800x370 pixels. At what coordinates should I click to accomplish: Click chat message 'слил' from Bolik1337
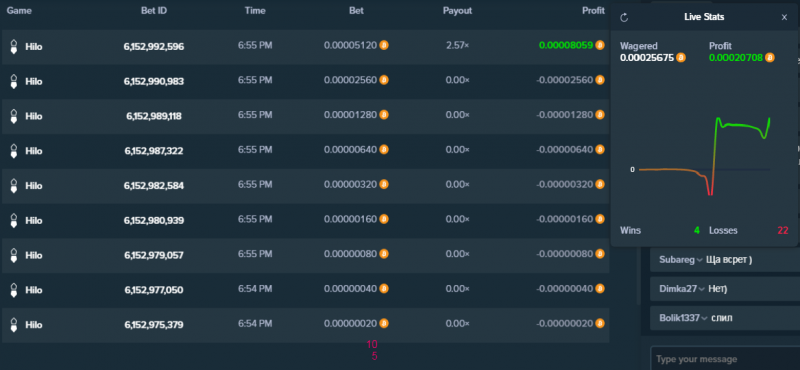[x=721, y=318]
